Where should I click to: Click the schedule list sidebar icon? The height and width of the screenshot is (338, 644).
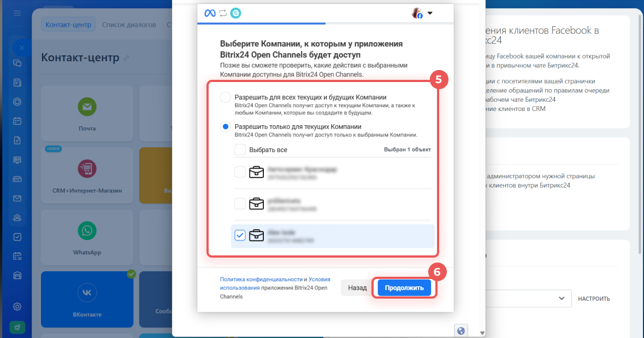(x=17, y=256)
